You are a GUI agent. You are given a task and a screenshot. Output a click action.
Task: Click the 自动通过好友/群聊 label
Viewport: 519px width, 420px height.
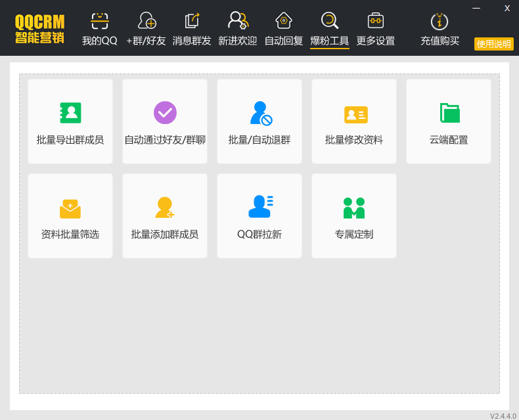click(165, 140)
